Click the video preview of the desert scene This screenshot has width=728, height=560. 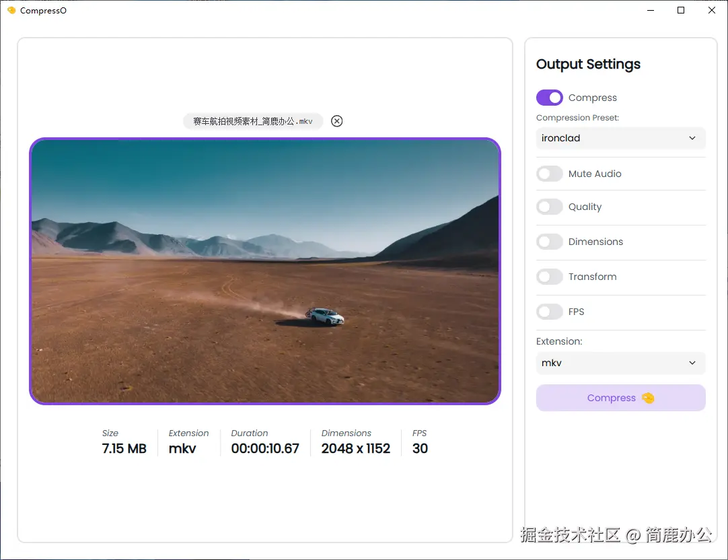(x=265, y=271)
